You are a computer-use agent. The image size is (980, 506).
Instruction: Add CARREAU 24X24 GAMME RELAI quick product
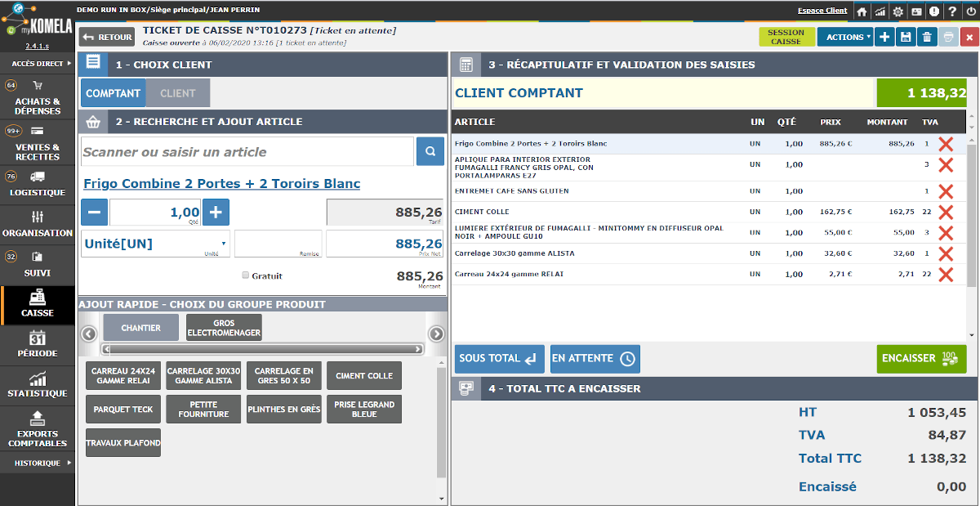pyautogui.click(x=123, y=376)
